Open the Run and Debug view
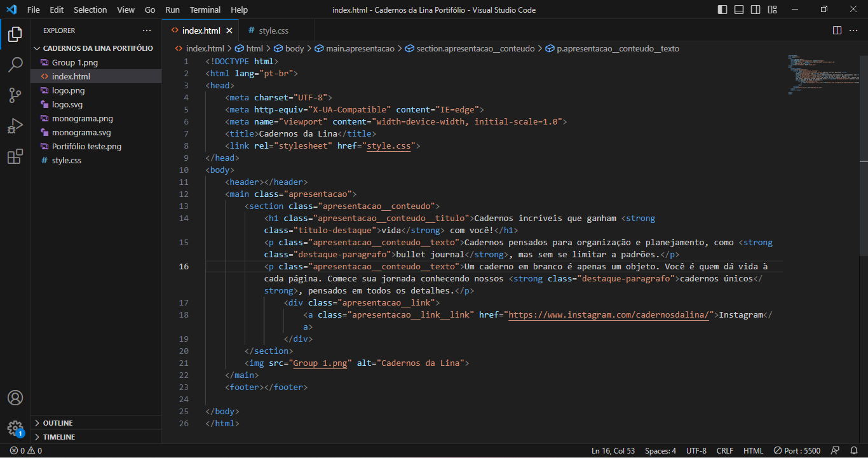Image resolution: width=868 pixels, height=458 pixels. pos(15,126)
